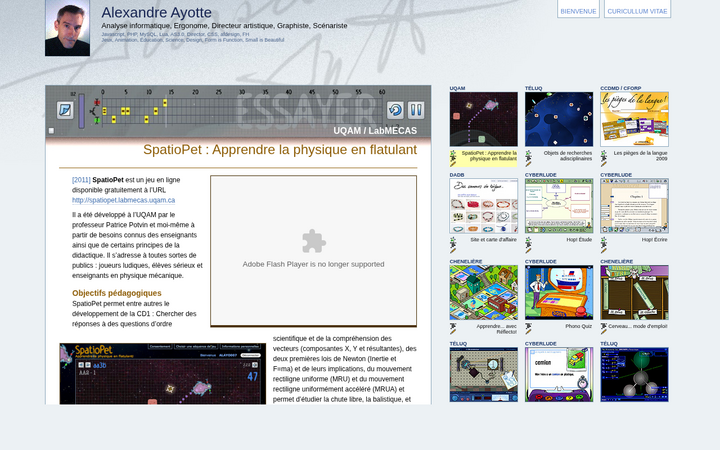Open the spatiopet.labmecas.uqam.ca link
720x450 pixels.
point(124,200)
